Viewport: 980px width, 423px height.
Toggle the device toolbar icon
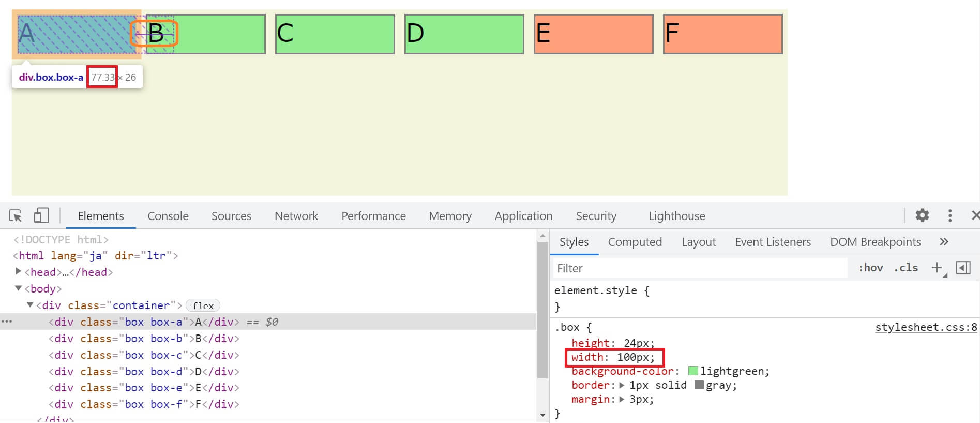(41, 215)
